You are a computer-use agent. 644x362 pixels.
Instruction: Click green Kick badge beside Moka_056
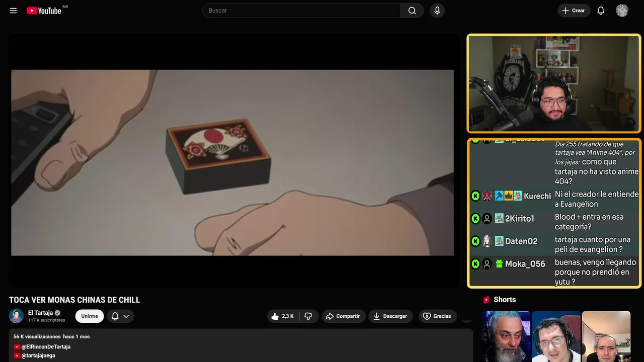[x=475, y=264]
